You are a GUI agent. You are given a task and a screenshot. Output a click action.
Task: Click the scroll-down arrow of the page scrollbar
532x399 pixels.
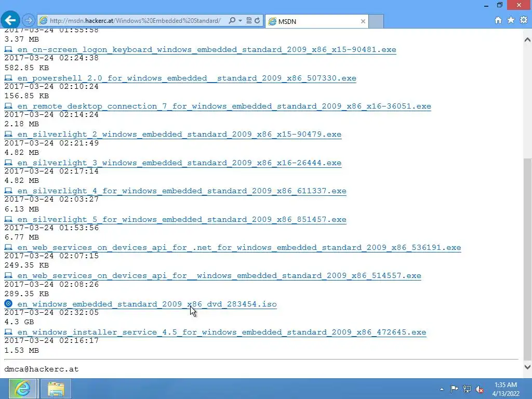coord(527,367)
